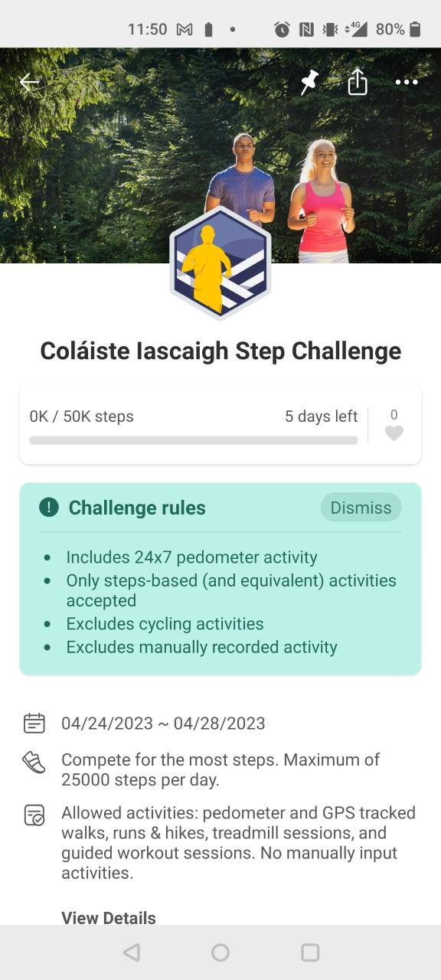Share the challenge via share icon
The height and width of the screenshot is (980, 441).
[358, 82]
